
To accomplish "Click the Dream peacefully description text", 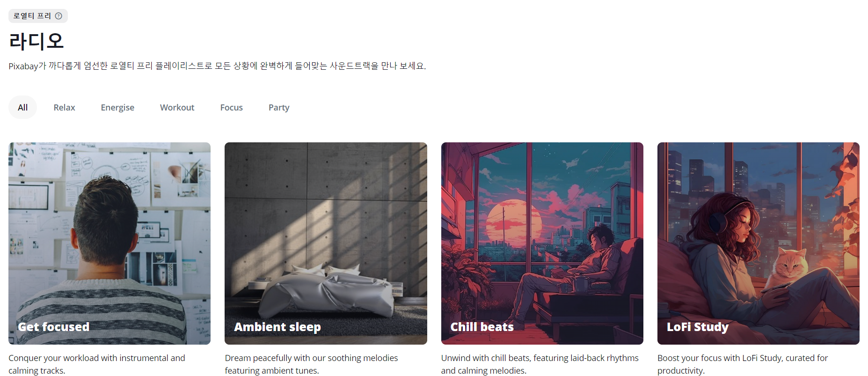I will pyautogui.click(x=311, y=364).
